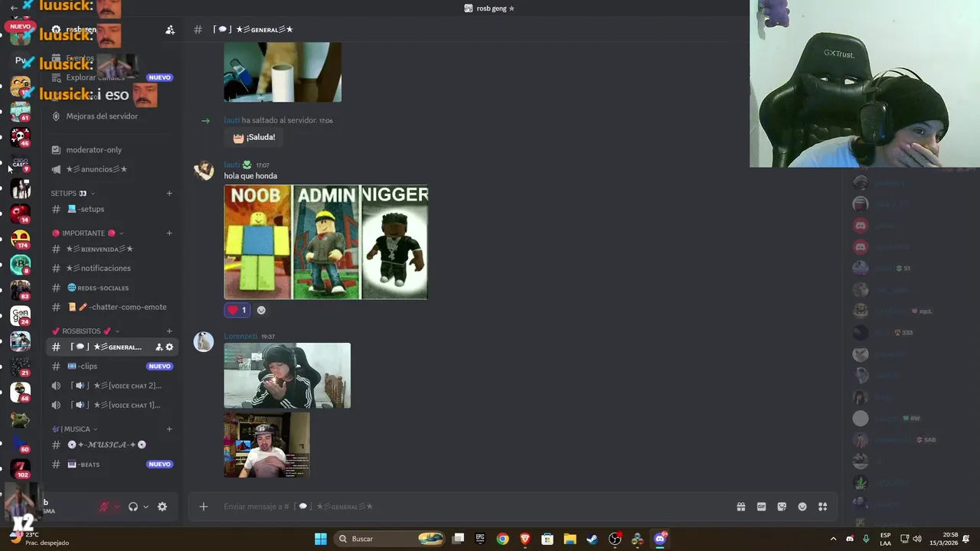Open the anuncios channel
Image resolution: width=980 pixels, height=551 pixels.
pos(112,169)
